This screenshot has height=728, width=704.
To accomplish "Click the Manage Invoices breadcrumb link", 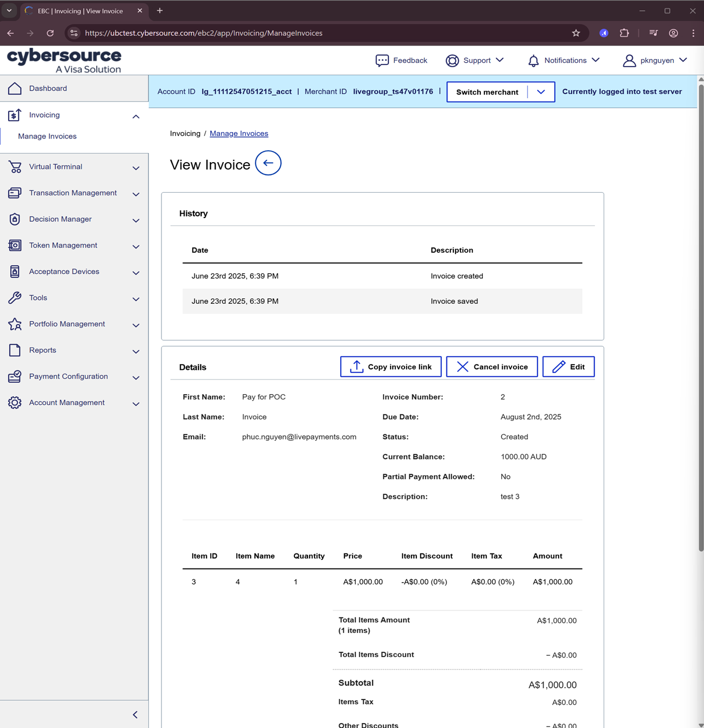I will click(x=239, y=134).
